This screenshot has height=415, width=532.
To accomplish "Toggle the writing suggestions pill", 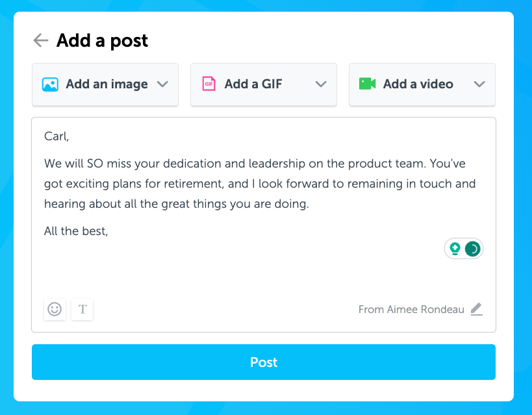I will point(463,248).
